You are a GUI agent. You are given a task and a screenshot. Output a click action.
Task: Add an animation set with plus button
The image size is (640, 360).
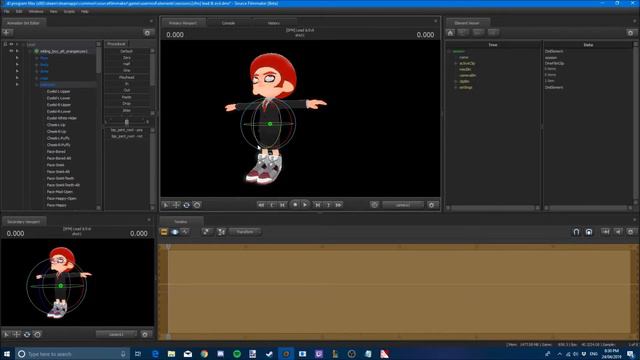[7, 33]
